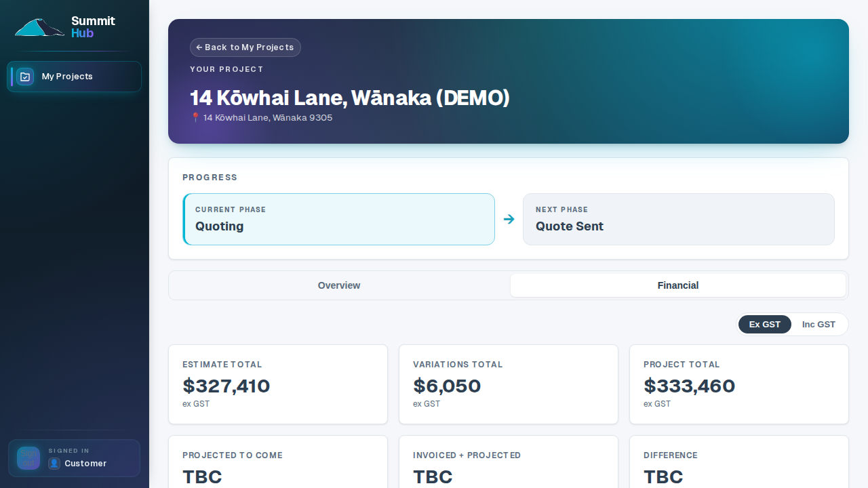Screen dimensions: 868x488
Task: Click the Sign out square button
Action: click(28, 458)
